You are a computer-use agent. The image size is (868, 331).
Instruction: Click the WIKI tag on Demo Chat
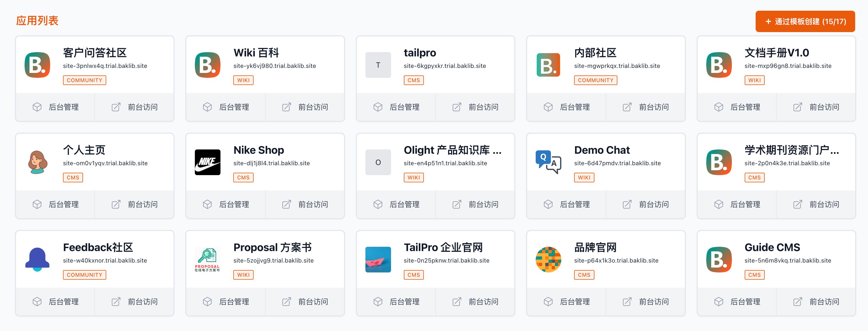pyautogui.click(x=584, y=178)
